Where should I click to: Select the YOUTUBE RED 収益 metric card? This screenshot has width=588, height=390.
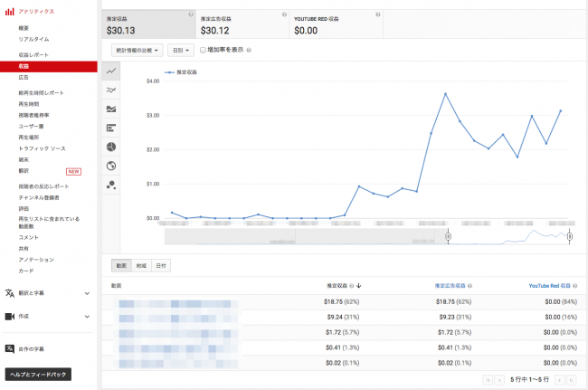[333, 25]
